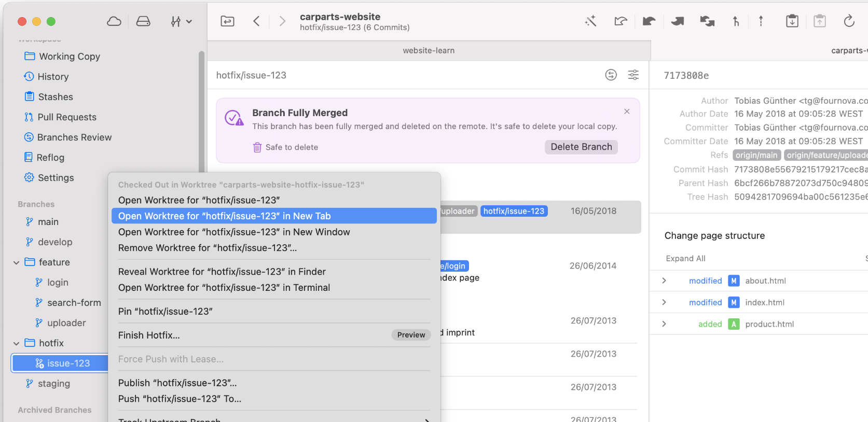
Task: Click the filter sliders icon beside hotfix/issue-123
Action: click(x=633, y=75)
